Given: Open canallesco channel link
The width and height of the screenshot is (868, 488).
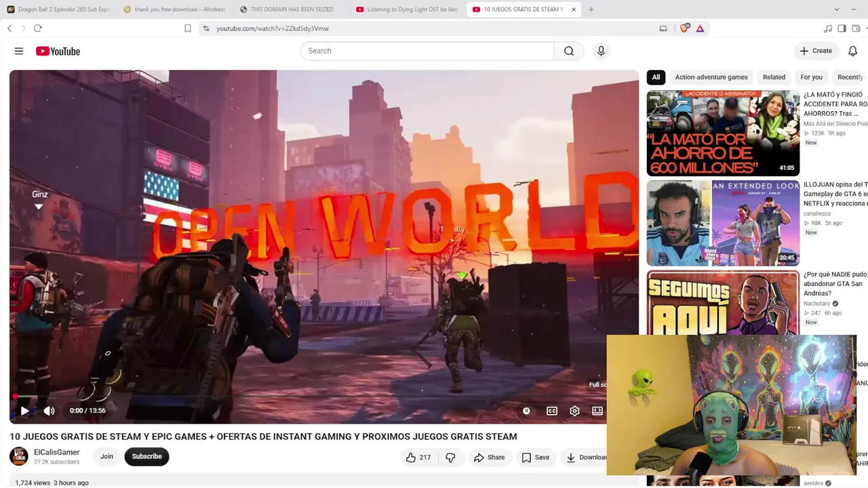Looking at the screenshot, I should coord(817,213).
